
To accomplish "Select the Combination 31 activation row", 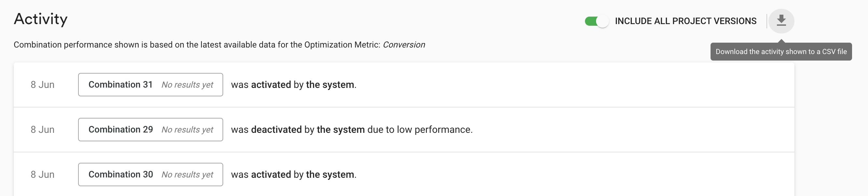I will [404, 85].
